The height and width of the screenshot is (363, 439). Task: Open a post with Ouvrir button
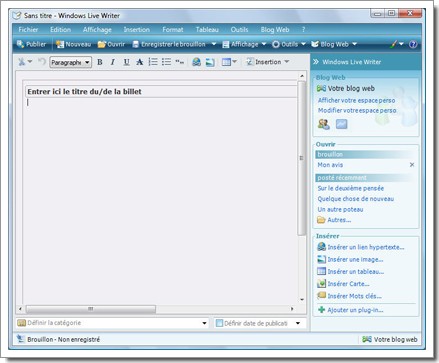point(111,44)
